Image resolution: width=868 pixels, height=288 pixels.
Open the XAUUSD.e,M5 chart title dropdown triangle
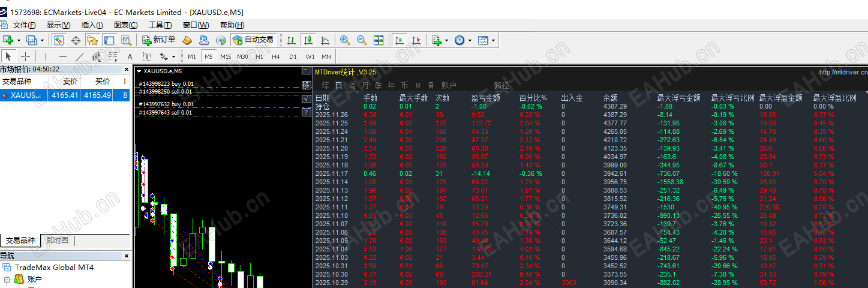(139, 71)
